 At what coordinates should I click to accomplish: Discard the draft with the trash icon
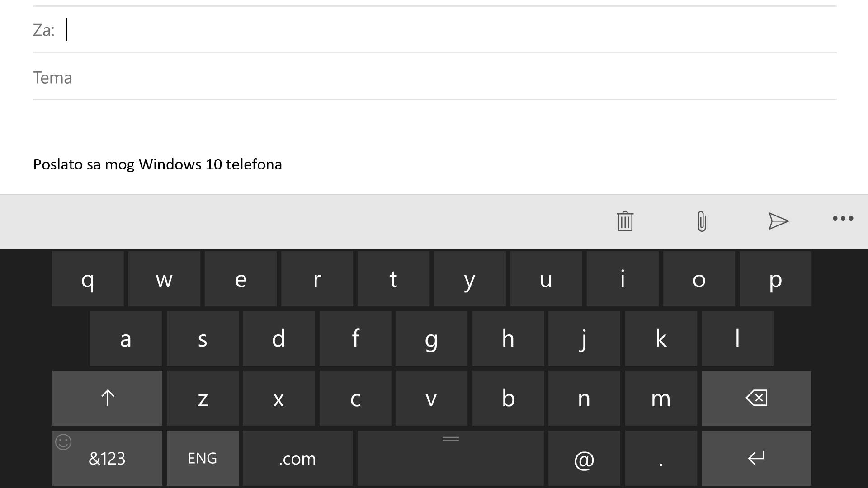click(x=624, y=221)
